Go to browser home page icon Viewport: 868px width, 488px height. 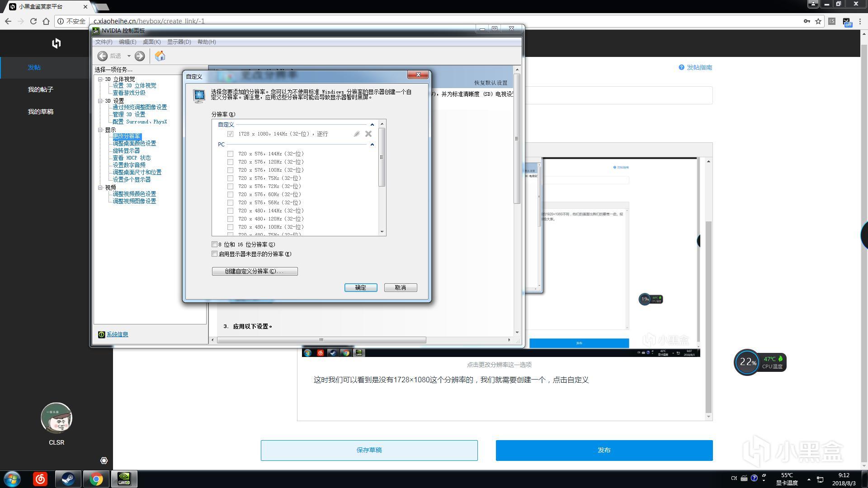click(46, 21)
